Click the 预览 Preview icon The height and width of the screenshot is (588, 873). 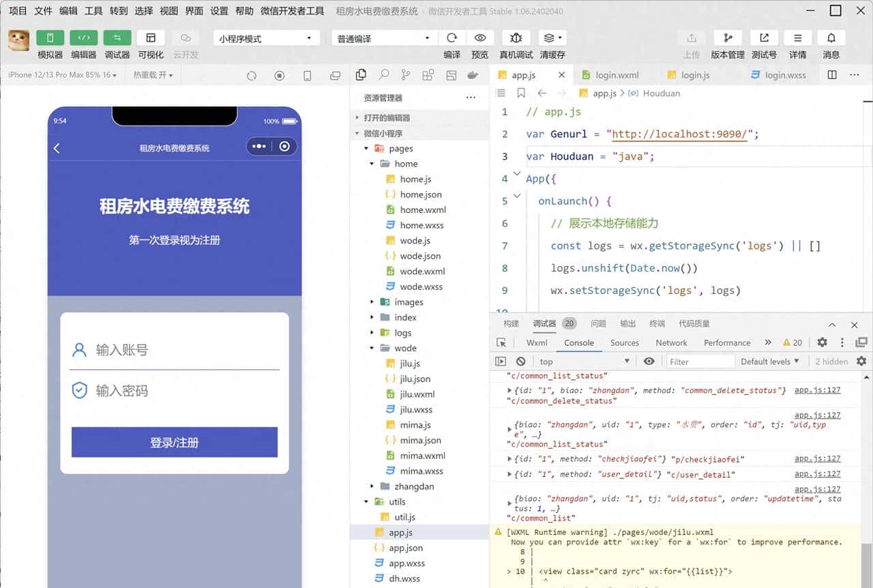point(479,38)
